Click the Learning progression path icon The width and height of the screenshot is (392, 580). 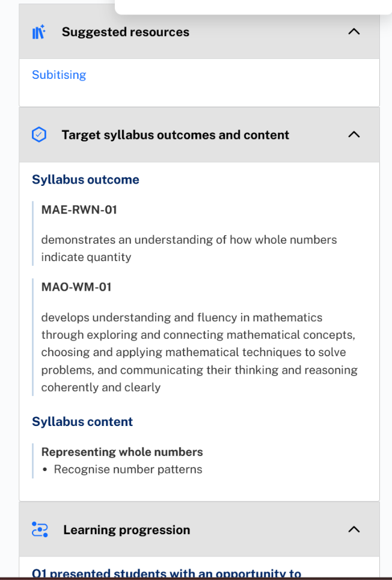(x=40, y=529)
